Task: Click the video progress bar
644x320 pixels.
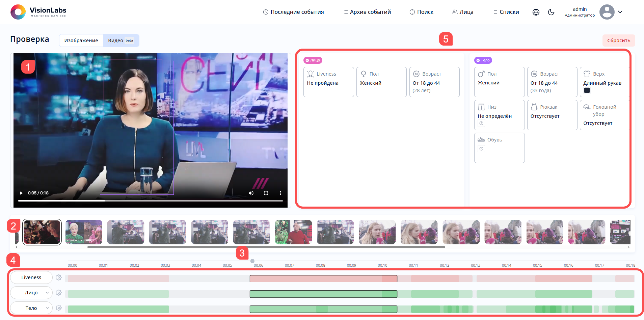Action: click(150, 201)
